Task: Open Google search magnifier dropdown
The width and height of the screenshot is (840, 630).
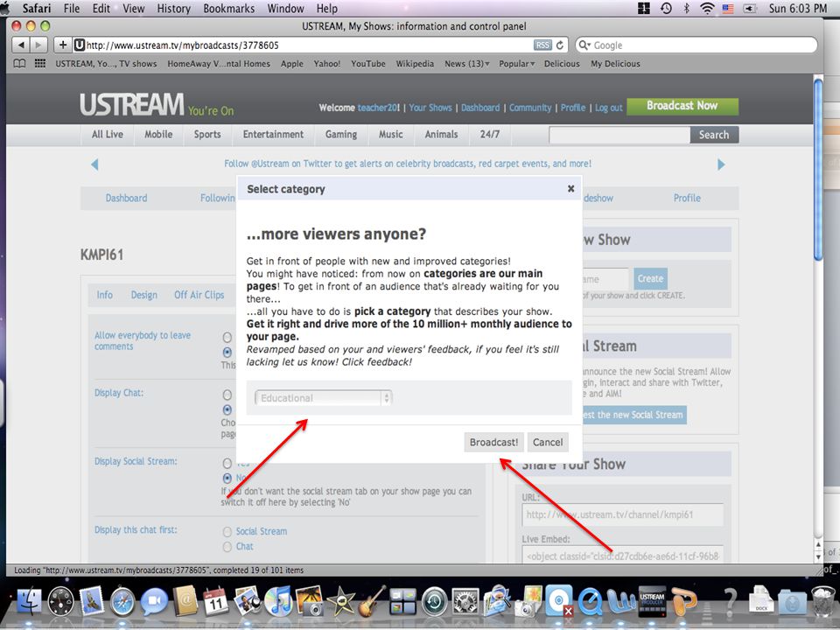Action: pos(584,45)
